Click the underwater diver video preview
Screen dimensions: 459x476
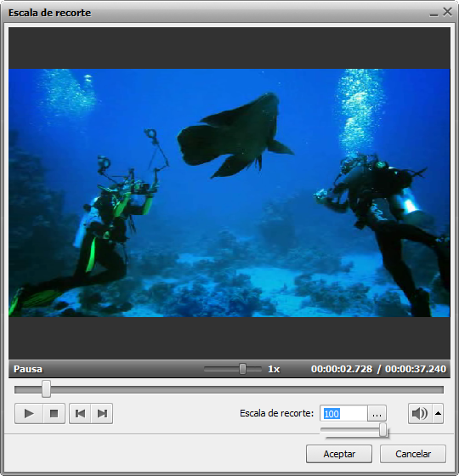tap(229, 193)
